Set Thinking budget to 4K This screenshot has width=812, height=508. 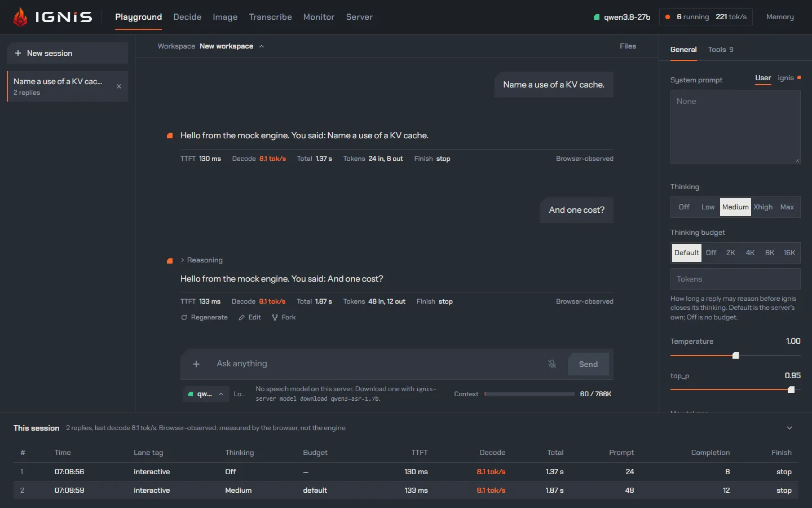pyautogui.click(x=750, y=253)
